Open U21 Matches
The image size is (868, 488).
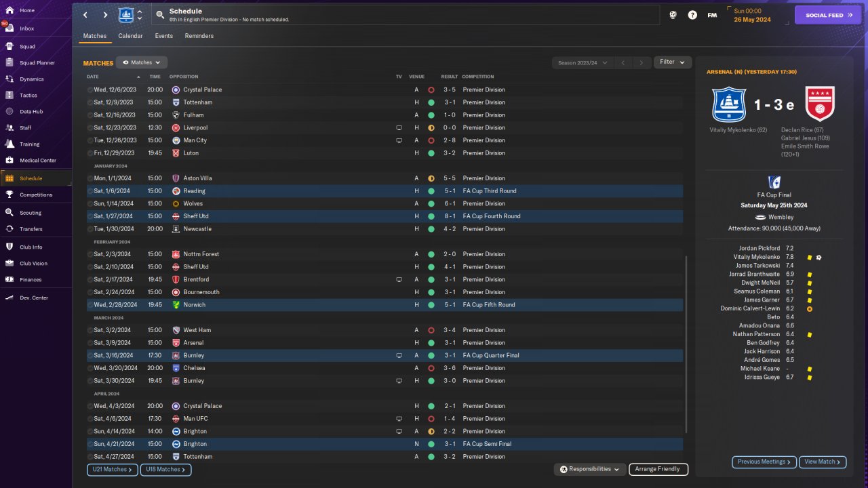click(x=113, y=469)
